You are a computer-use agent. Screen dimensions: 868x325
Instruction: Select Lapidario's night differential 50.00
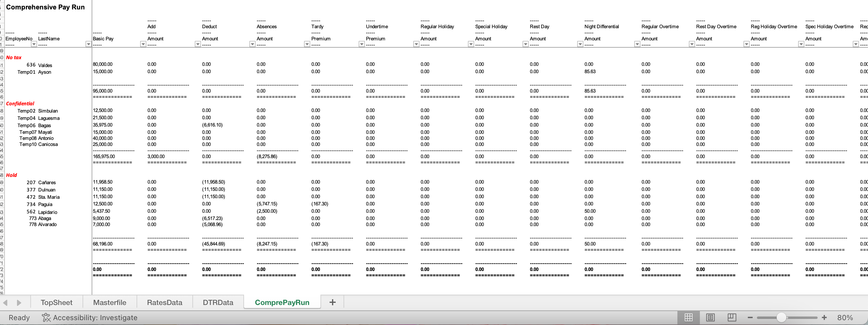[x=590, y=211]
